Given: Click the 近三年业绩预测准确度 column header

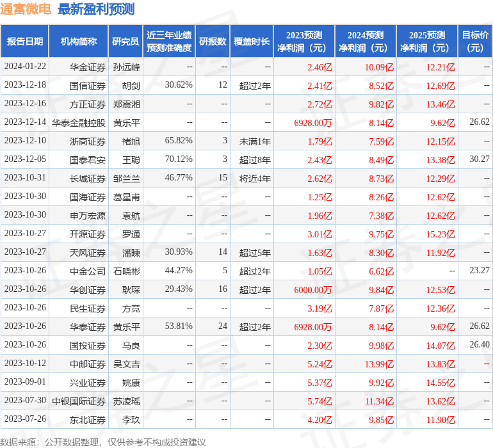Looking at the screenshot, I should click(x=169, y=41).
